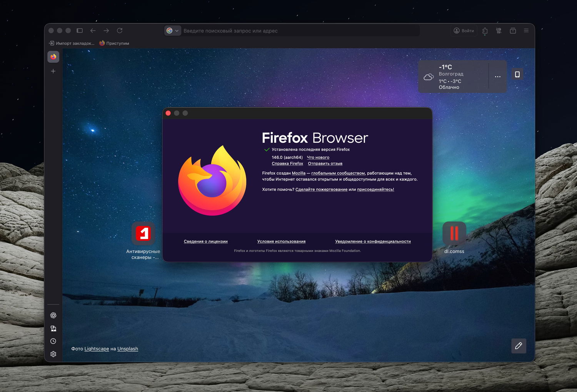Go forward using the right arrow
577x392 pixels.
(x=106, y=30)
